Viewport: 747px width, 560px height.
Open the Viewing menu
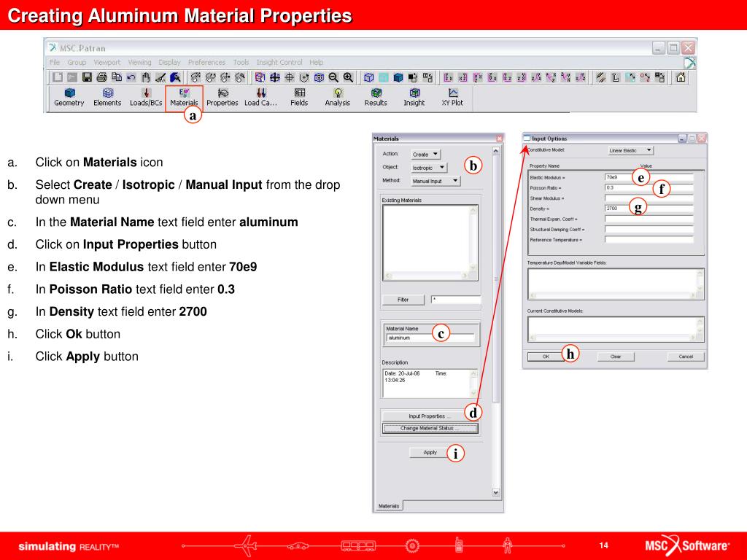[x=139, y=63]
